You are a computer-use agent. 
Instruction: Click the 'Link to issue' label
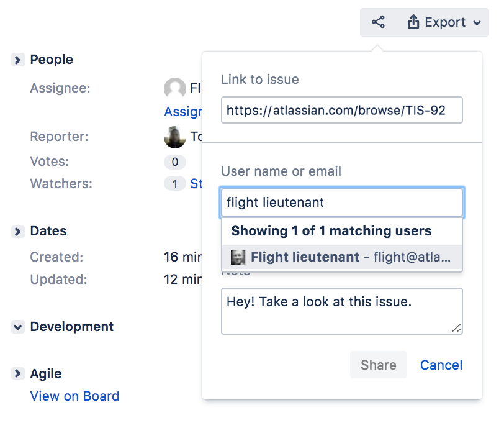[259, 80]
